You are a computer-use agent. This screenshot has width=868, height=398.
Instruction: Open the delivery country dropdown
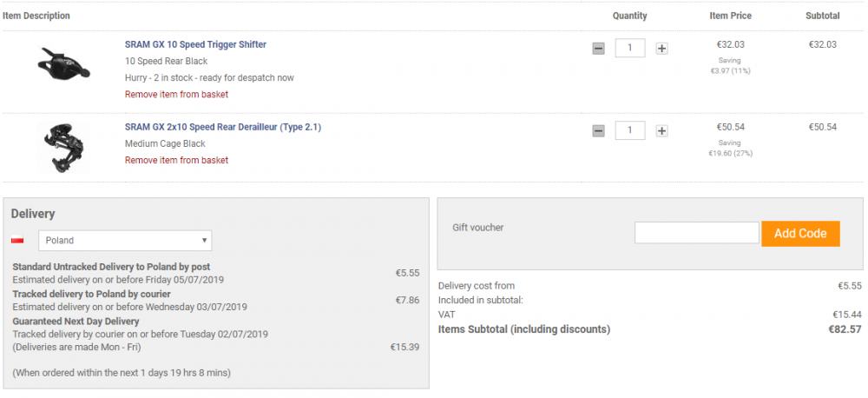(x=125, y=241)
